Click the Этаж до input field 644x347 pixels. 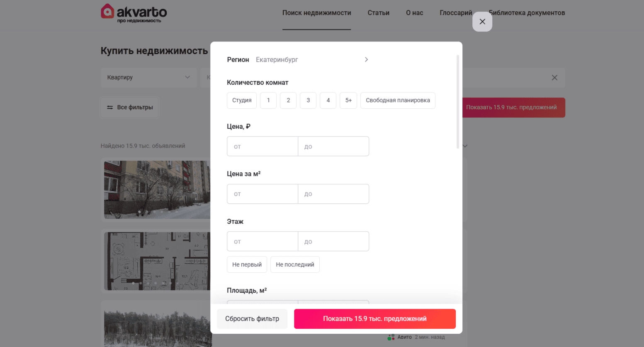coord(333,241)
